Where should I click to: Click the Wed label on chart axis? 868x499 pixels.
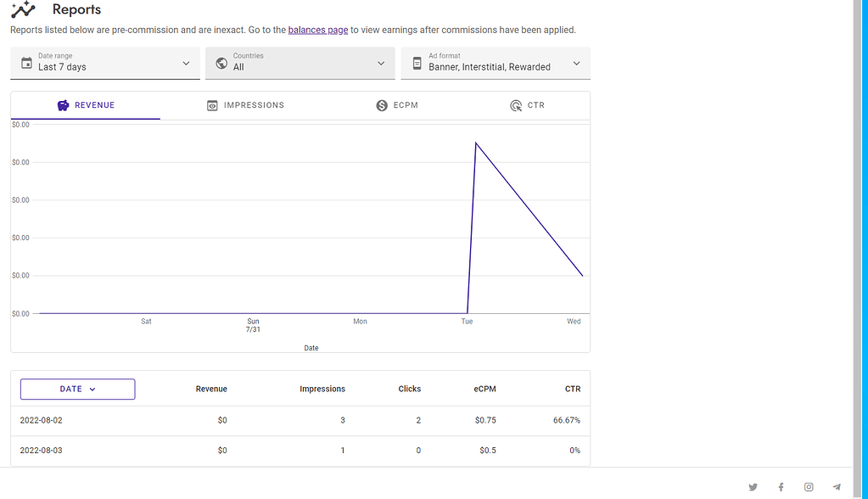coord(574,322)
